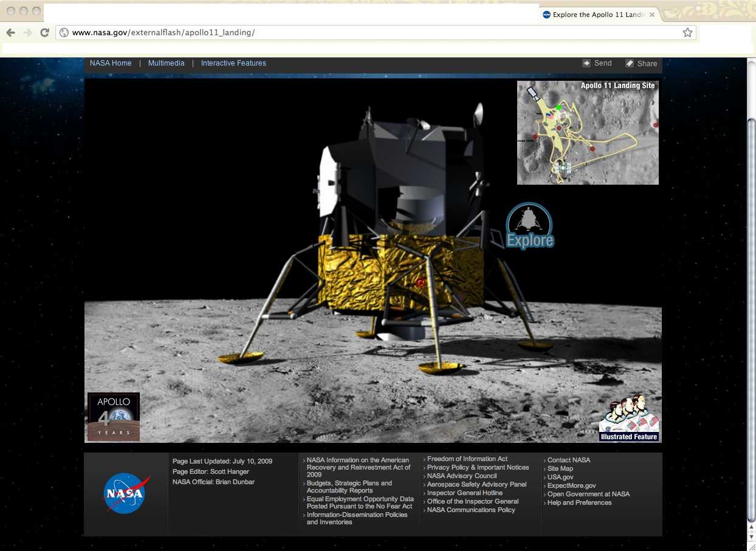Click the Page Editor: Scott Hanger text
756x551 pixels.
click(211, 471)
